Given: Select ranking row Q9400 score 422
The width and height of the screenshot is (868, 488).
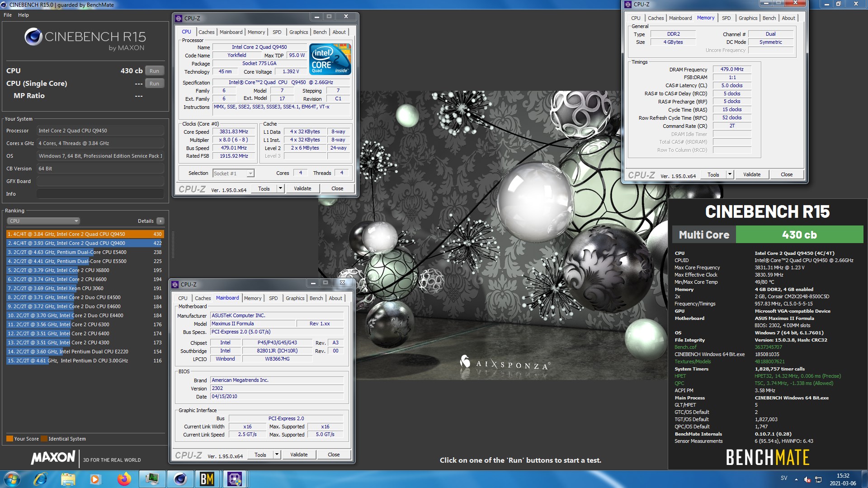Looking at the screenshot, I should (85, 243).
